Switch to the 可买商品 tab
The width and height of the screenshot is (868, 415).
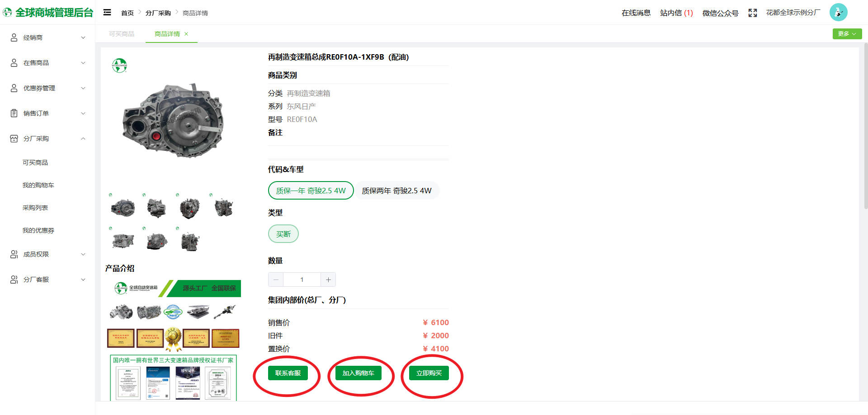121,33
